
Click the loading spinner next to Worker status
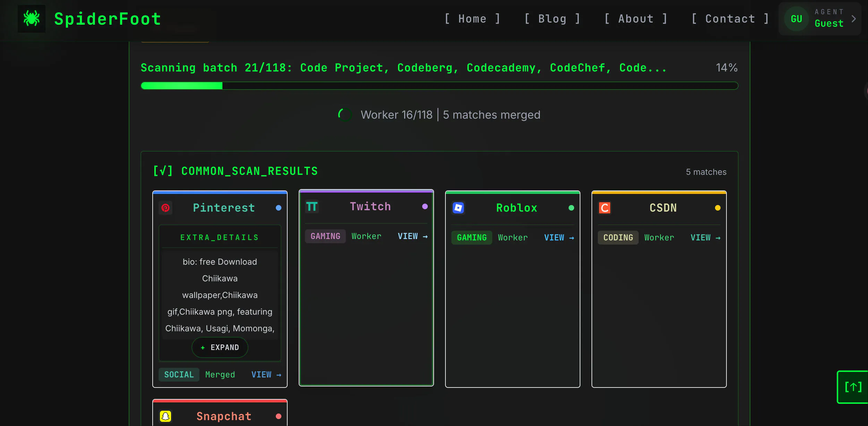coord(345,115)
